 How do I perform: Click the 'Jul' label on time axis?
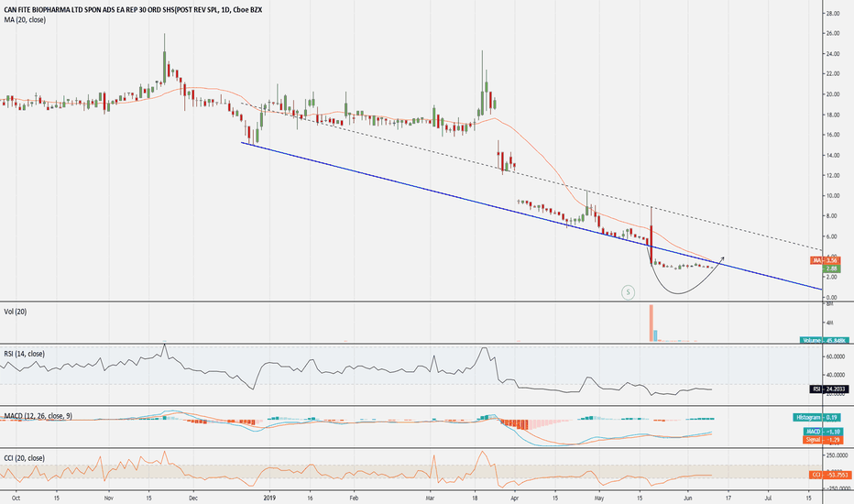click(769, 498)
